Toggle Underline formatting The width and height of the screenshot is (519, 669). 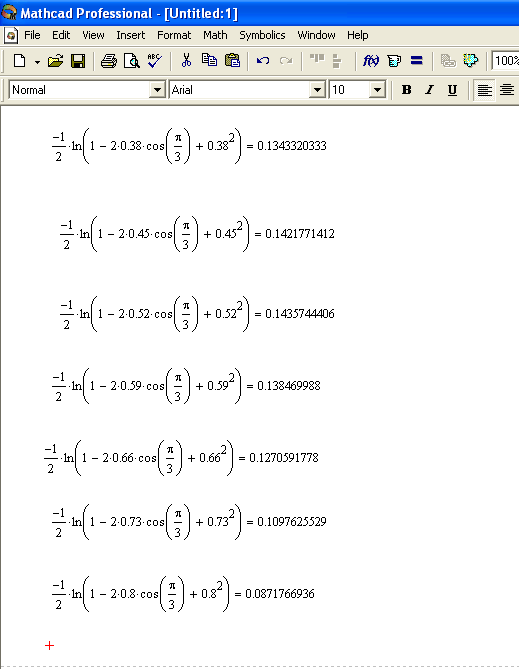(452, 90)
